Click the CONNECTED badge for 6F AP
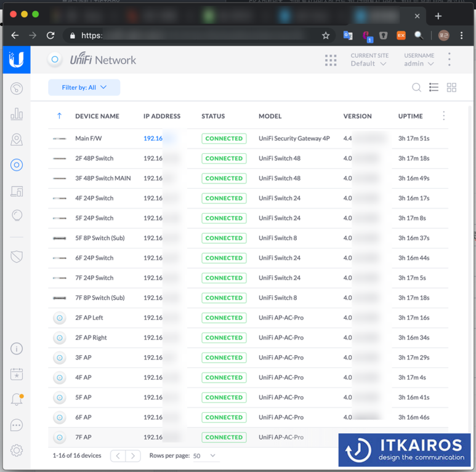The width and height of the screenshot is (476, 472). coord(224,417)
